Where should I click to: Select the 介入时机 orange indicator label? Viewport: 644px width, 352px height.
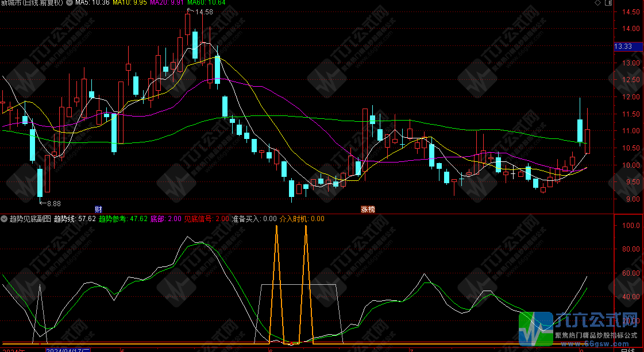302,219
